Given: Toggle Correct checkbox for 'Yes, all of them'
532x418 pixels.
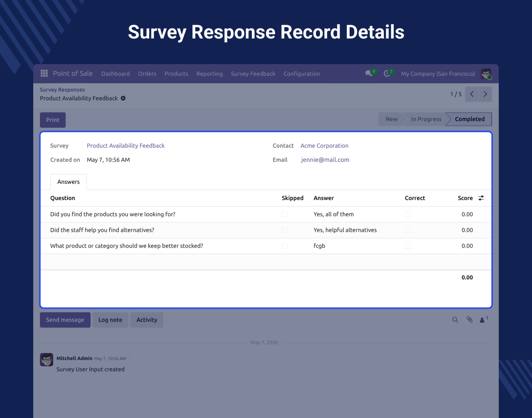Looking at the screenshot, I should (x=408, y=214).
